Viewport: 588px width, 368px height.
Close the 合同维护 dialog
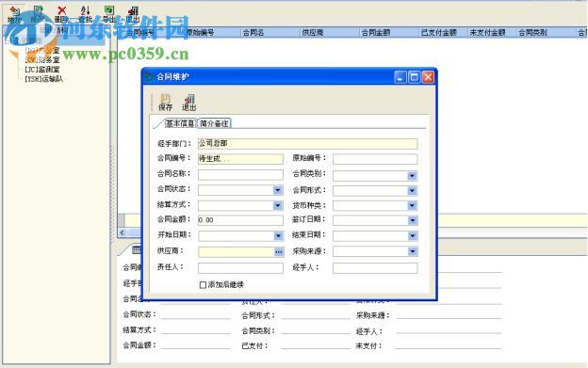[428, 77]
